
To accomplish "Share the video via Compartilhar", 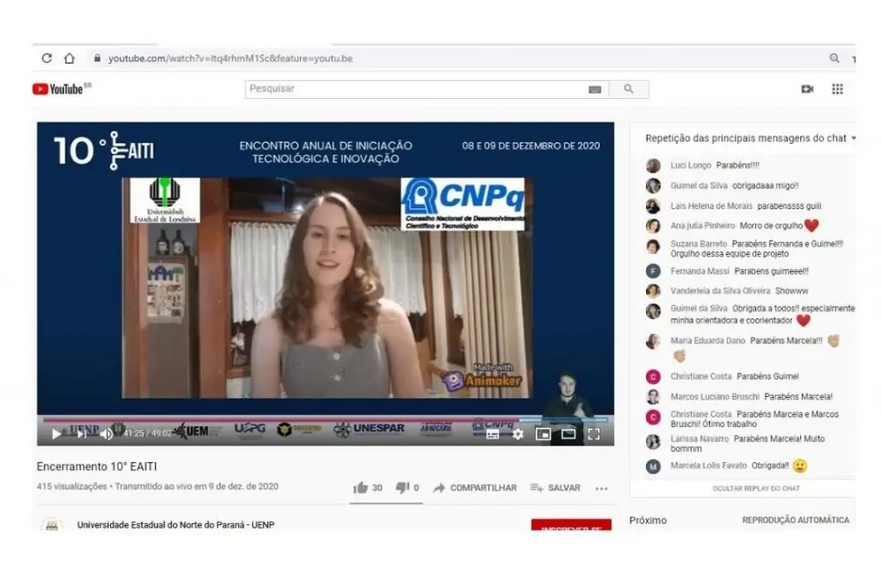I will point(475,487).
